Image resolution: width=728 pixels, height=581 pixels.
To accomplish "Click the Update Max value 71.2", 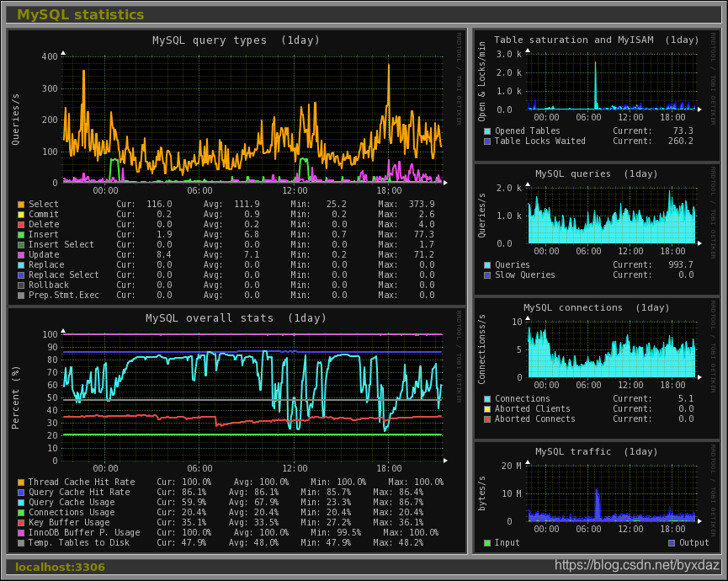I will click(x=424, y=255).
